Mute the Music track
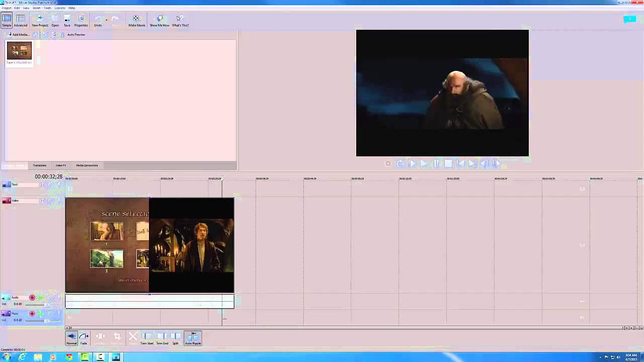644x362 pixels. click(50, 314)
